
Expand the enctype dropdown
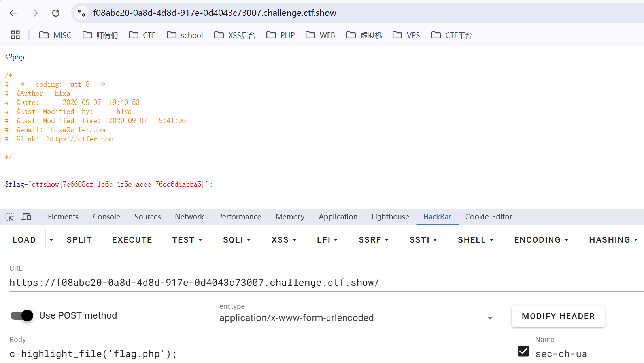[x=490, y=318]
